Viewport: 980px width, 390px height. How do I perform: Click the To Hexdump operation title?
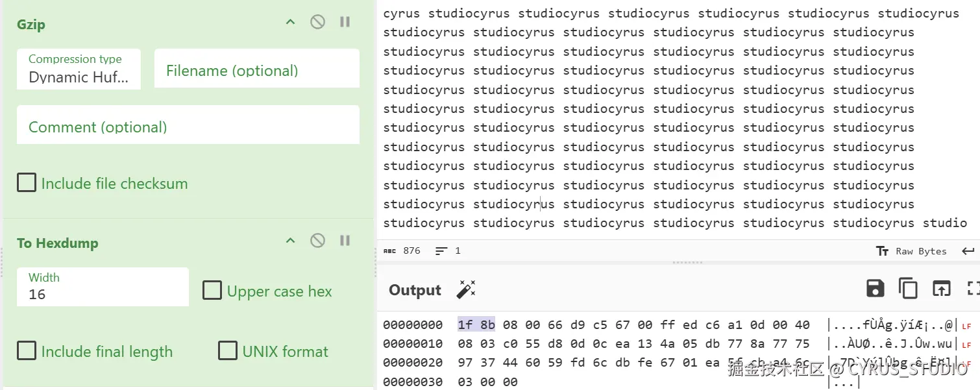[x=58, y=243]
